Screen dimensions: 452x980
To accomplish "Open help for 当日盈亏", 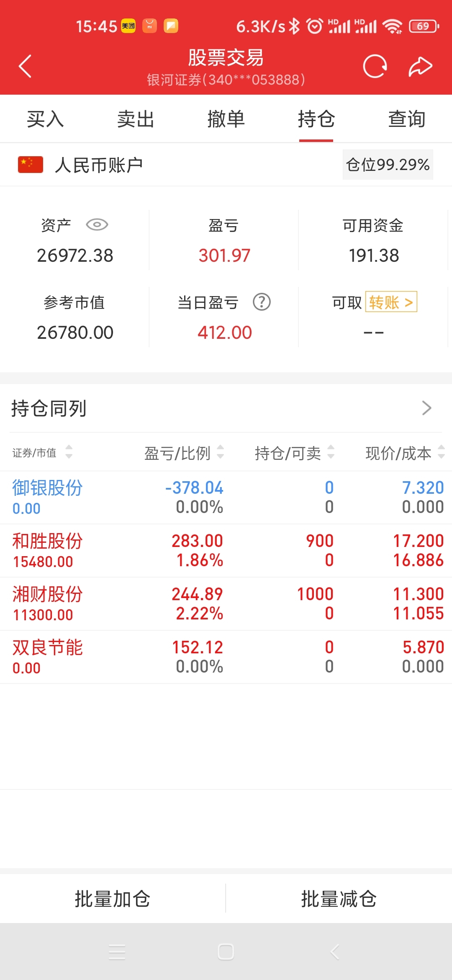I will [262, 302].
